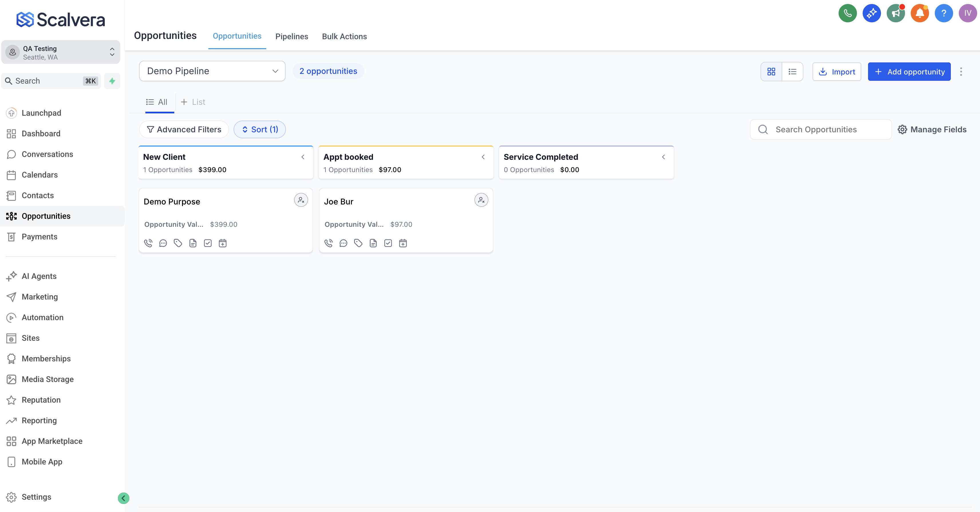Screen dimensions: 980x512
Task: Click the unassigned owner icon on Demo Purpose card
Action: (x=301, y=200)
